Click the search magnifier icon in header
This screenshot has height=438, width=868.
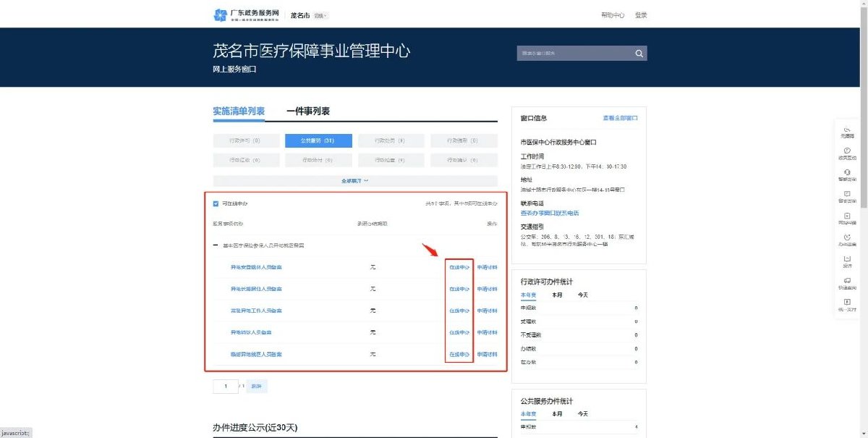pyautogui.click(x=639, y=54)
